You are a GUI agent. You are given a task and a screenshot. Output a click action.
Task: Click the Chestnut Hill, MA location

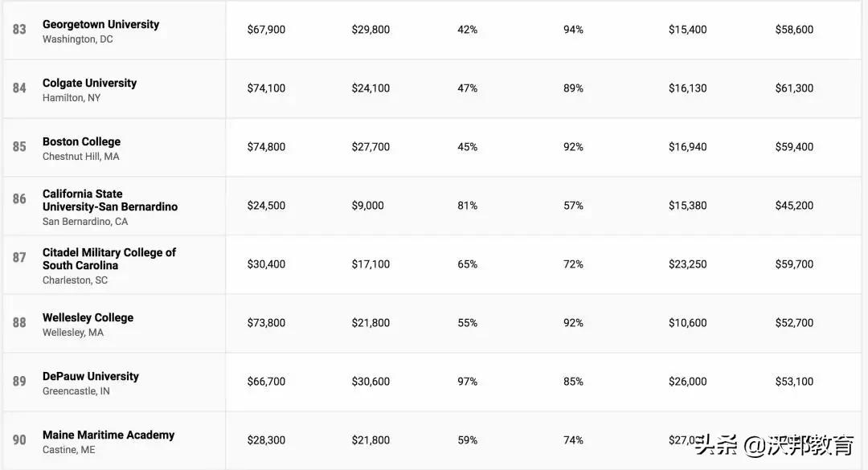(x=80, y=157)
